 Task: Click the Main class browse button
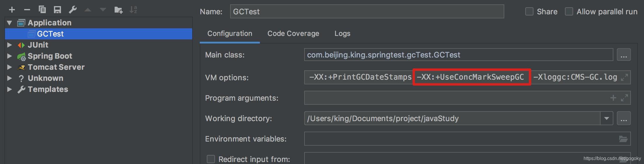coord(624,55)
